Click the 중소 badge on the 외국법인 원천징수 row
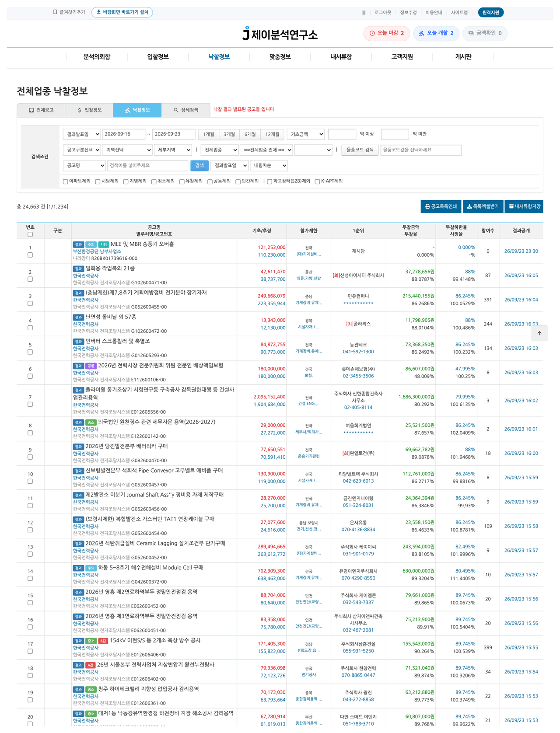 tap(91, 423)
